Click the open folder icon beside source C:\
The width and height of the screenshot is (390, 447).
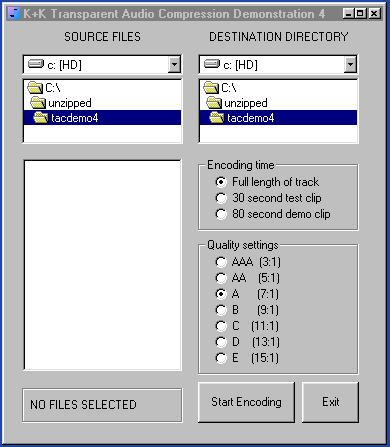[x=35, y=88]
